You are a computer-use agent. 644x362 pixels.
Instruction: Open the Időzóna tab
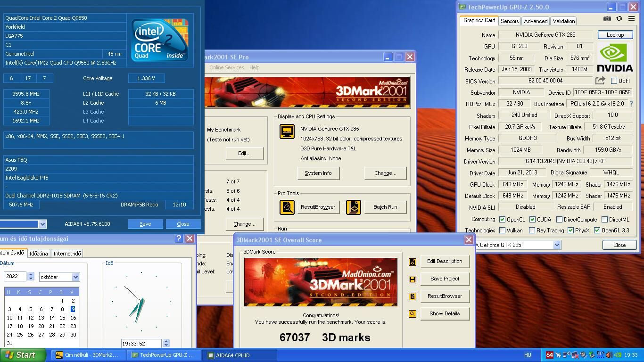(x=38, y=254)
